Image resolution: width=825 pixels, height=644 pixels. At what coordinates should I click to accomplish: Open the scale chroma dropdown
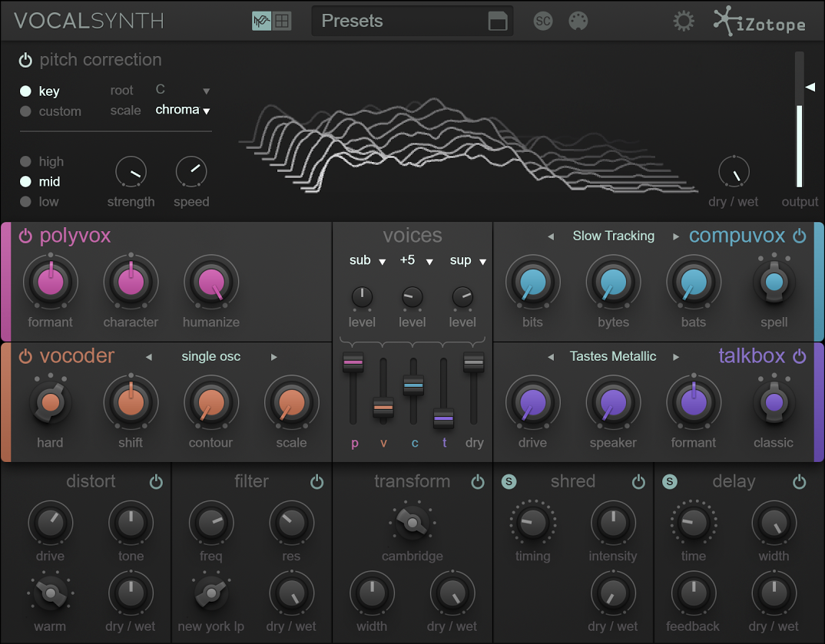pyautogui.click(x=183, y=110)
